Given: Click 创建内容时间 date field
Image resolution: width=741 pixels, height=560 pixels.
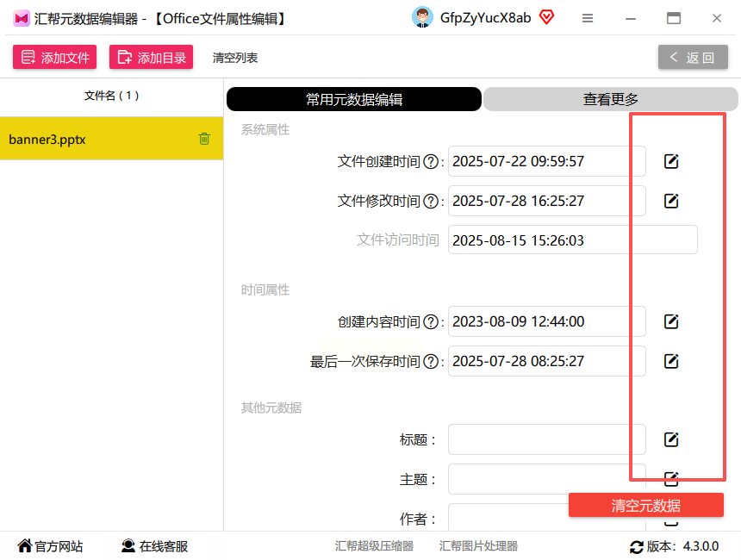Looking at the screenshot, I should [547, 321].
